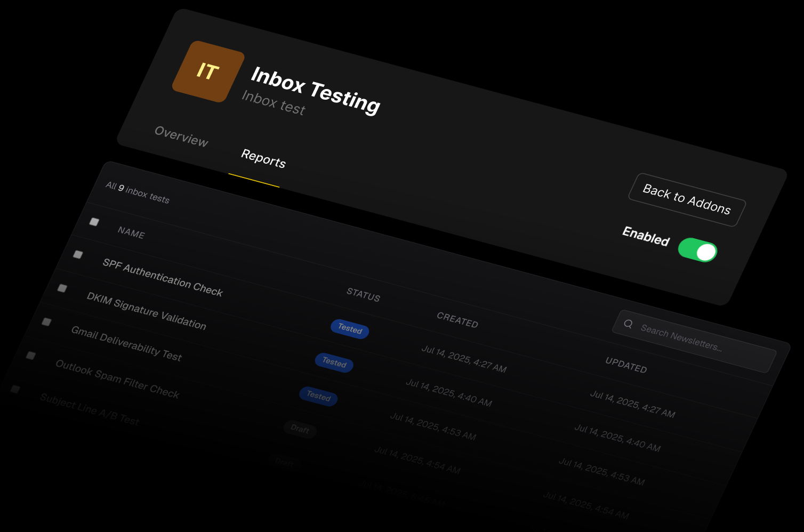Click the created date 4:40 AM cell
Viewport: 804px width, 532px height.
click(449, 392)
